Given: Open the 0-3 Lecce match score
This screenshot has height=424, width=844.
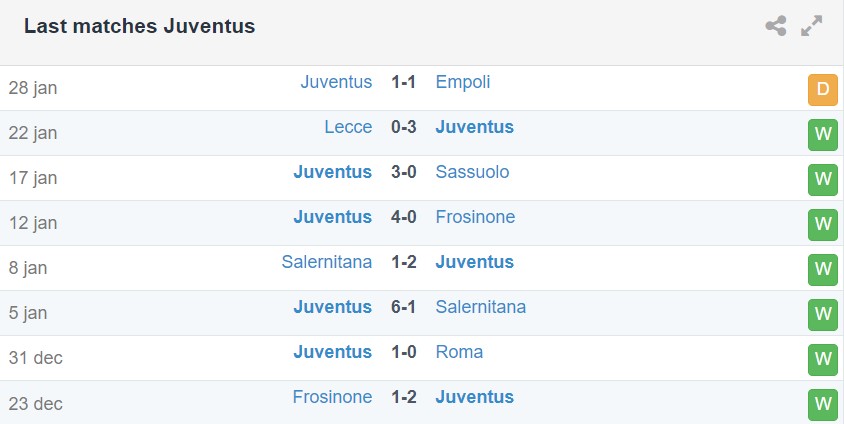Looking at the screenshot, I should pos(404,127).
